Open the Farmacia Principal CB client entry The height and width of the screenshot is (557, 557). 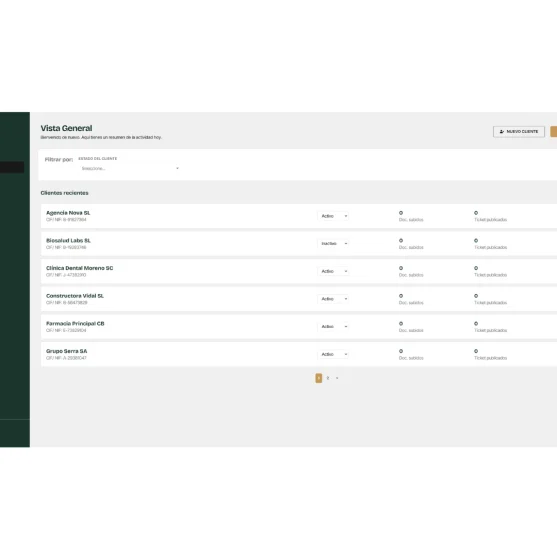299,327
